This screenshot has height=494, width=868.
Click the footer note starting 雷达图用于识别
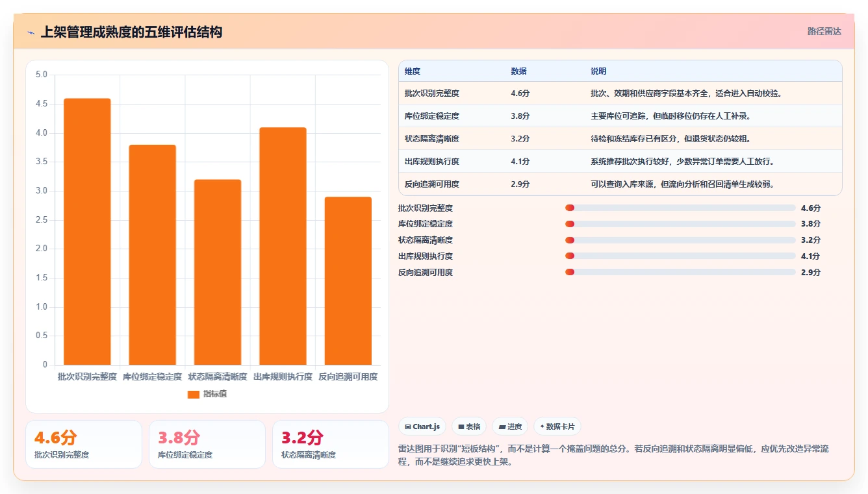[x=613, y=456]
